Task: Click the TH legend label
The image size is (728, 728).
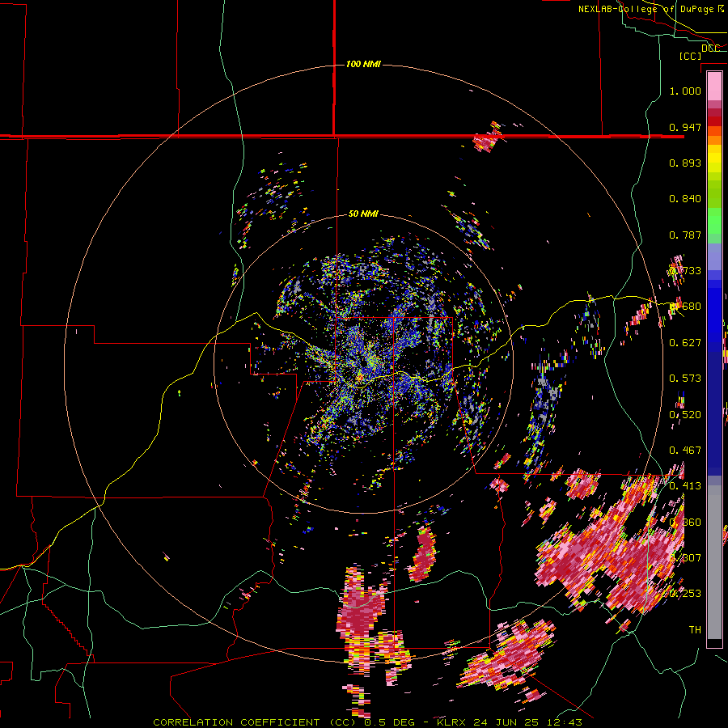Action: point(695,630)
